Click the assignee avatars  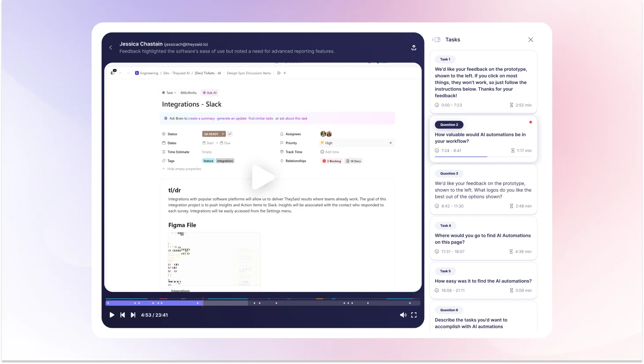point(326,134)
